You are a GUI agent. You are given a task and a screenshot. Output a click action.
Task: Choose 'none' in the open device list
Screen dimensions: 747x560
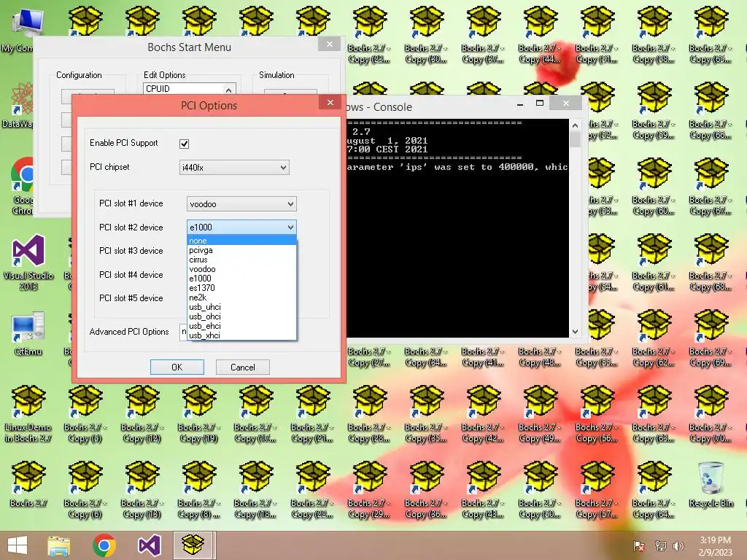pyautogui.click(x=241, y=241)
